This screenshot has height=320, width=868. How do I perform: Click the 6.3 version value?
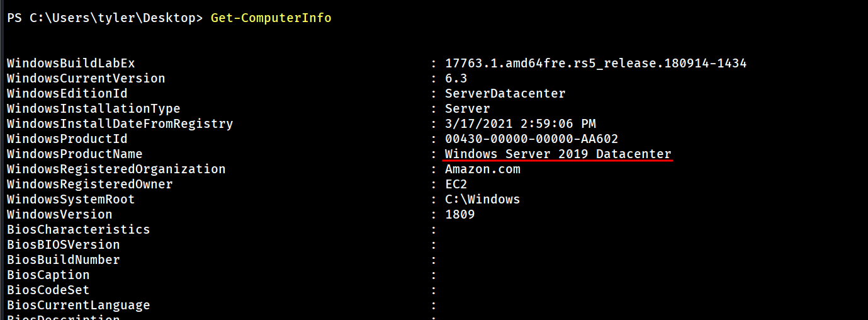pos(456,79)
